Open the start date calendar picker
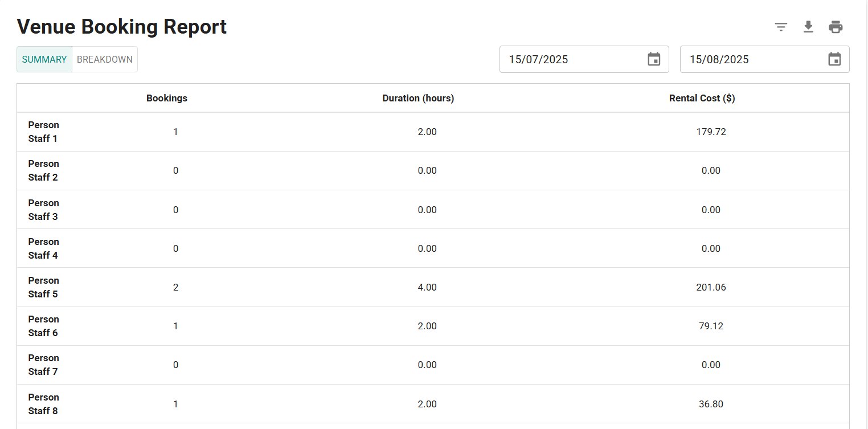The image size is (868, 429). coord(654,59)
